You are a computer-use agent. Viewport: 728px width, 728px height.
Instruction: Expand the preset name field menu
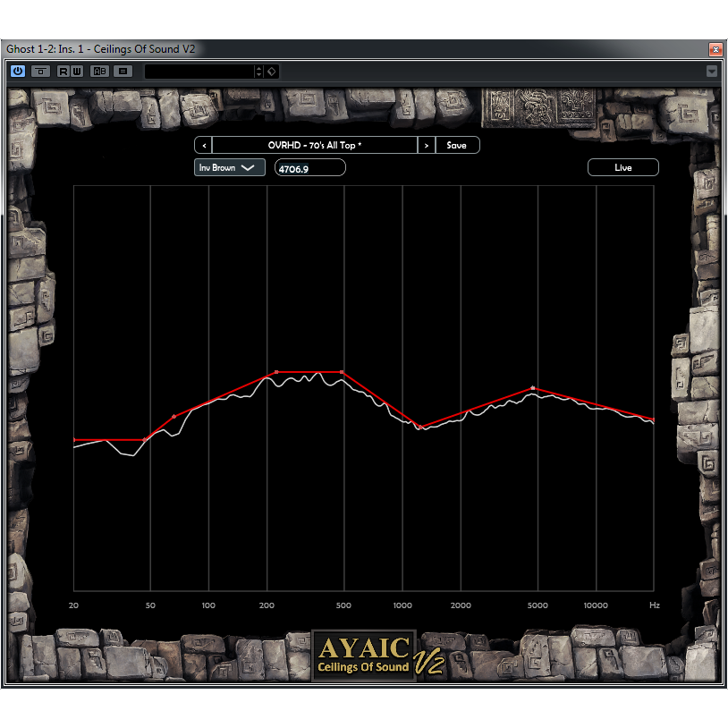pyautogui.click(x=258, y=71)
